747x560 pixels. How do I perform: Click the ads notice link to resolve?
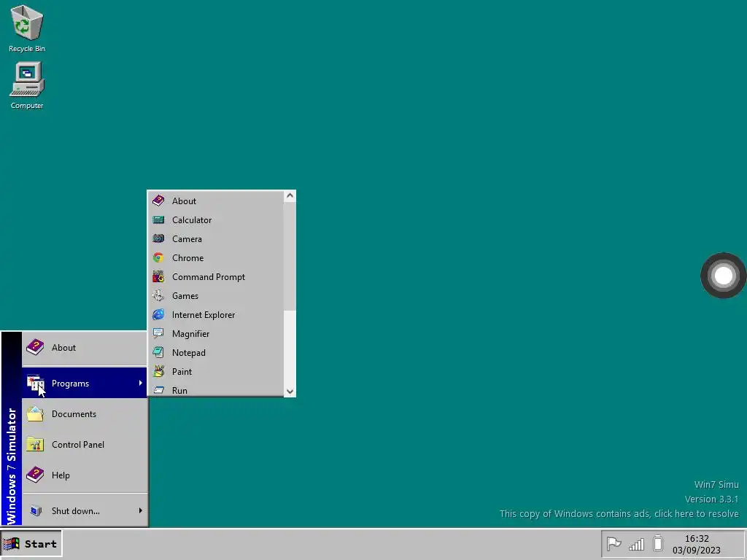pyautogui.click(x=619, y=514)
